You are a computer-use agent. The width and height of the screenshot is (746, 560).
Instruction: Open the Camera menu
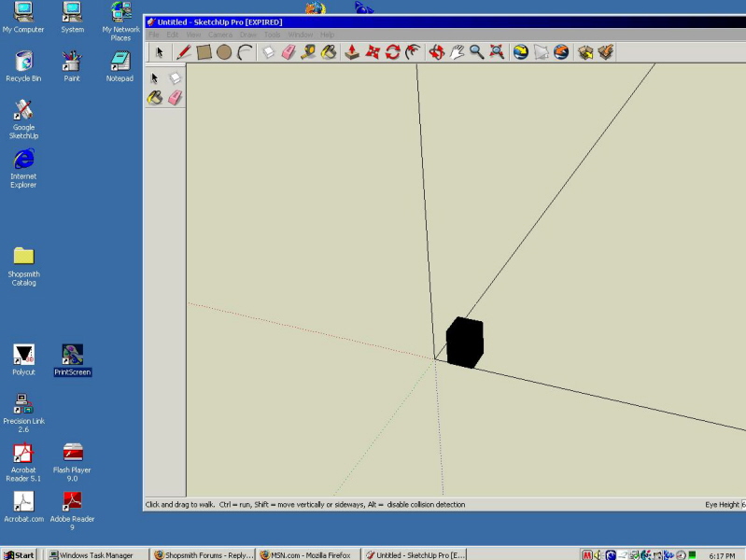tap(220, 35)
